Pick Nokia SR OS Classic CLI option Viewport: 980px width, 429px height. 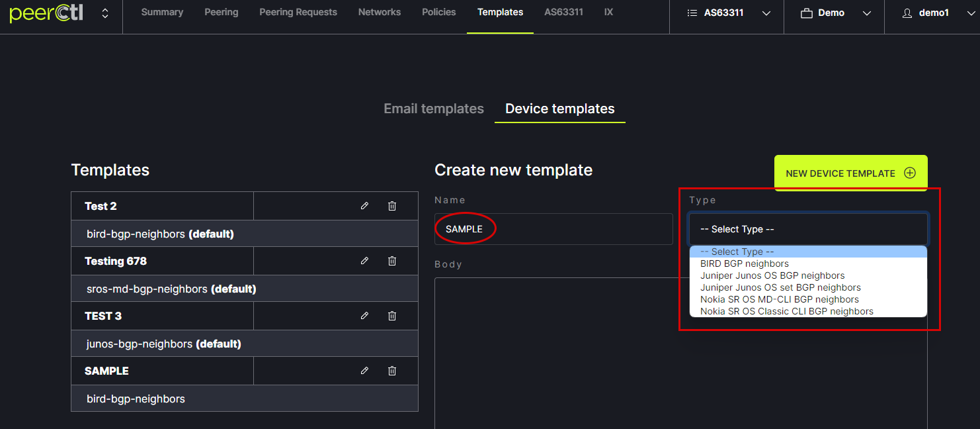[x=786, y=311]
